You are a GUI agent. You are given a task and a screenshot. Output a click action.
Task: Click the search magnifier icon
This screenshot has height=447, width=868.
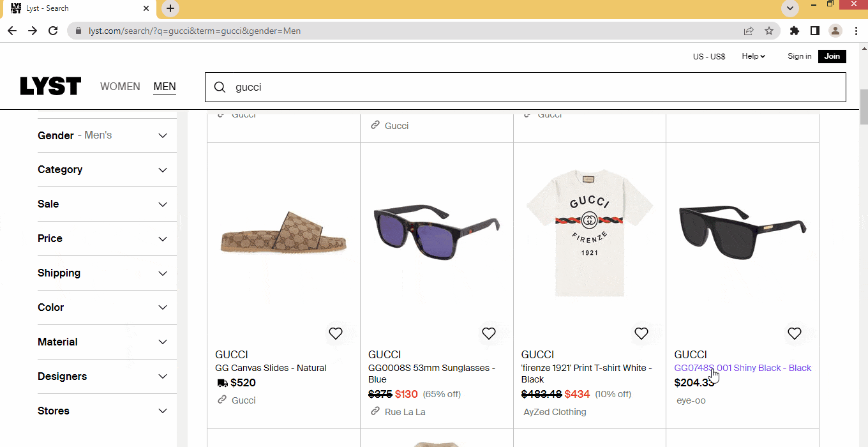pos(220,87)
